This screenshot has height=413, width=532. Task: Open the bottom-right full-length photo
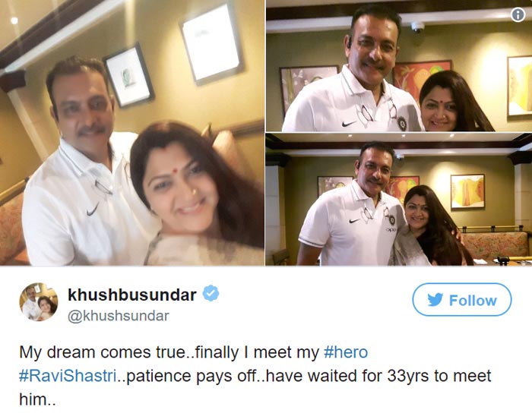coord(399,199)
